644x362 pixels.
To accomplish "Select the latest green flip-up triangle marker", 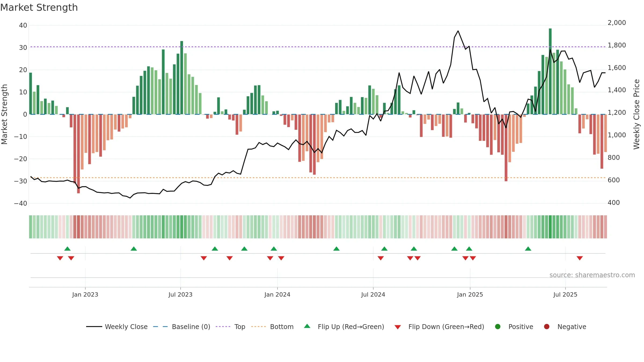I will [528, 249].
